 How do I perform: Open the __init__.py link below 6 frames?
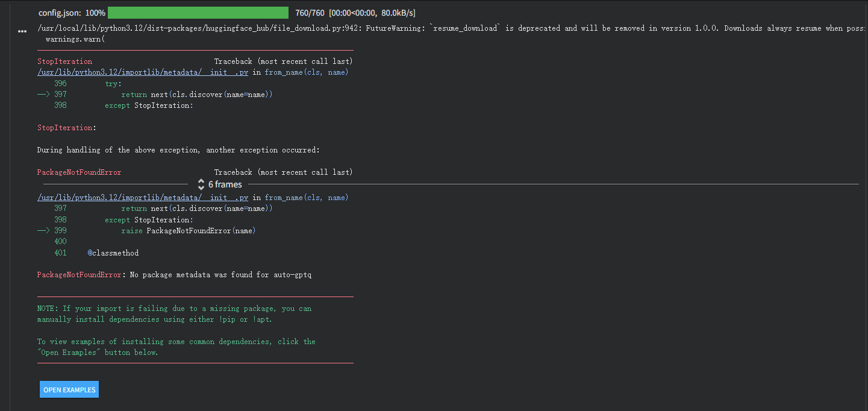(x=143, y=198)
